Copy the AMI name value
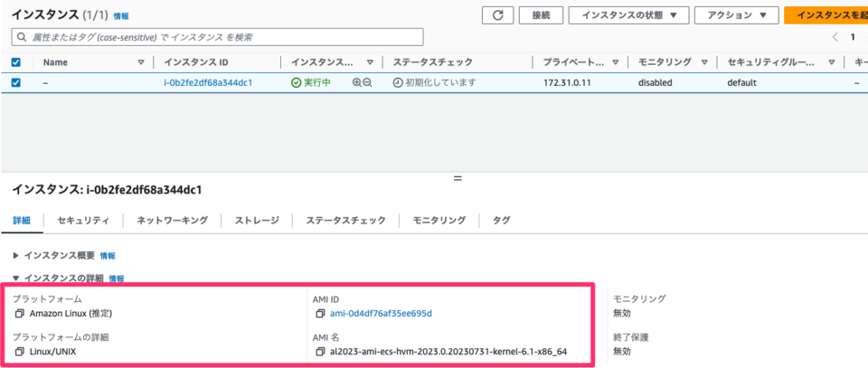 pyautogui.click(x=320, y=352)
